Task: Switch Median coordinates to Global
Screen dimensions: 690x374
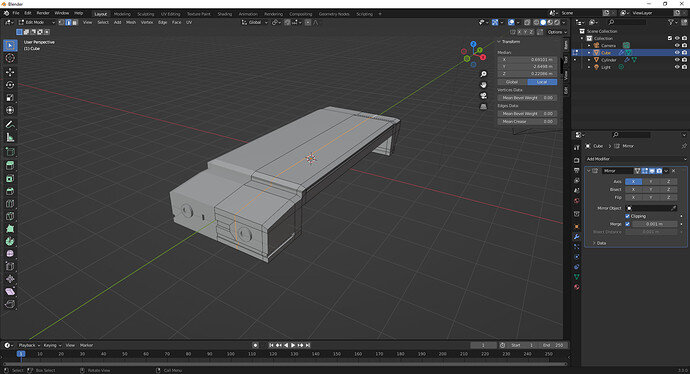Action: click(512, 82)
